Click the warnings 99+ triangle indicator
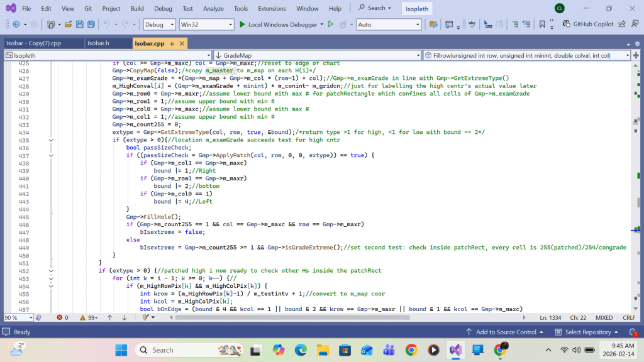This screenshot has width=644, height=362. tap(82, 318)
